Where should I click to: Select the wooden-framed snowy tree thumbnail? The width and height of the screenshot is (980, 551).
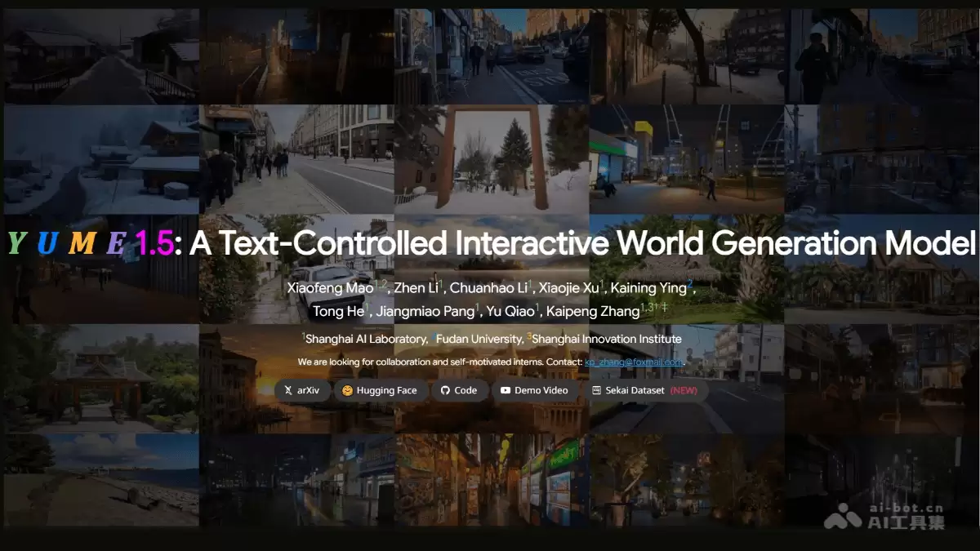[x=492, y=155]
